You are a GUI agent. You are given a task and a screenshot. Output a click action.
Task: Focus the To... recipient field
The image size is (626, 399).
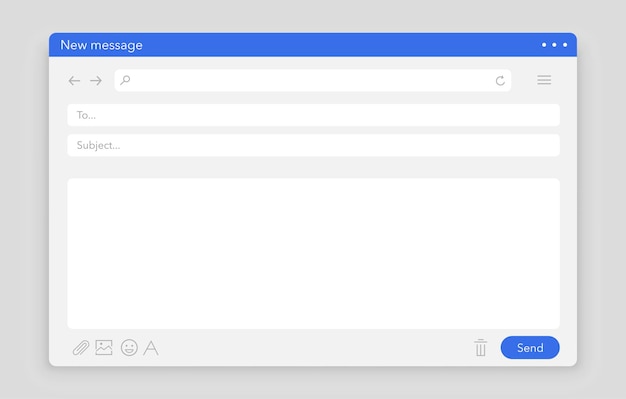tap(313, 115)
